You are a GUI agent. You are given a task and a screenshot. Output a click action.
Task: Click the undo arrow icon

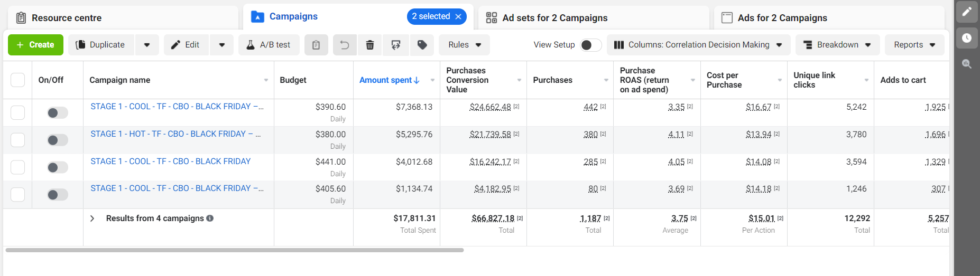[x=345, y=45]
